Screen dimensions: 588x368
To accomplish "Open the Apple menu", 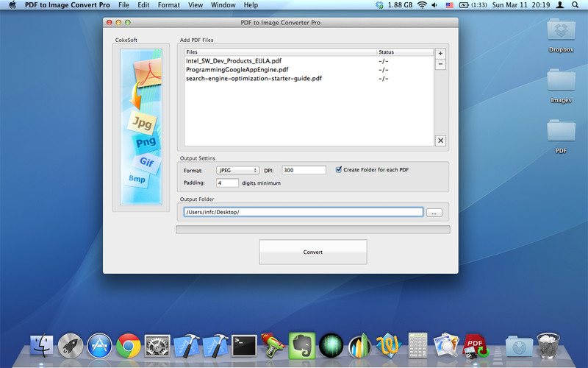I will (12, 5).
